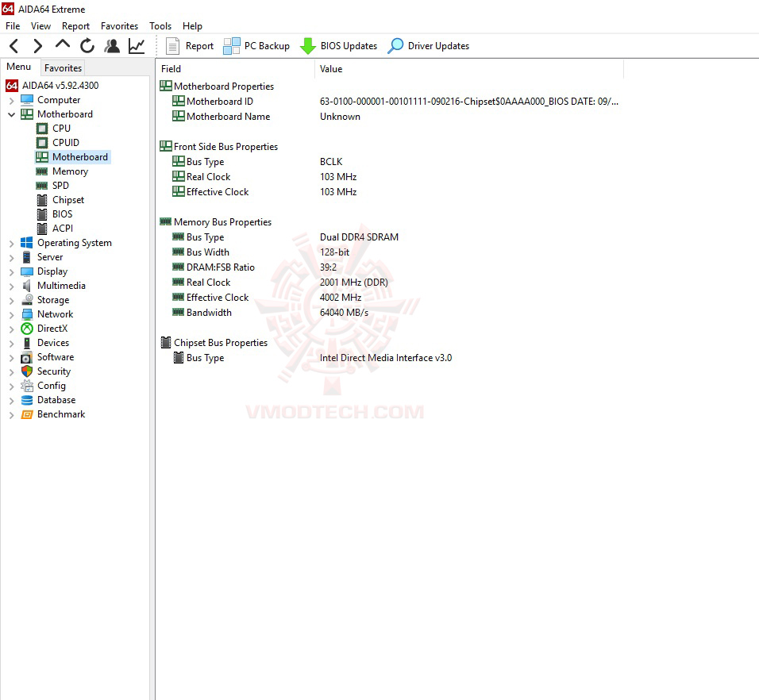Click the Benchmark orange icon
This screenshot has height=700, width=759.
tap(27, 414)
